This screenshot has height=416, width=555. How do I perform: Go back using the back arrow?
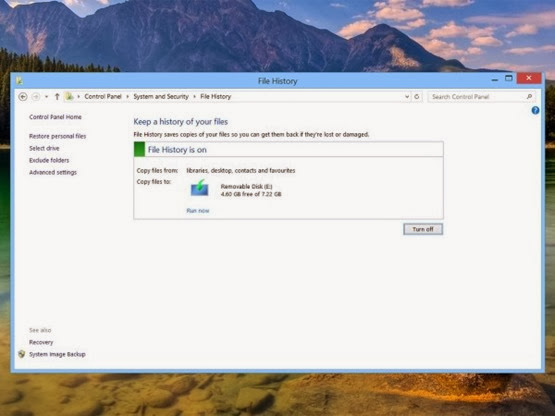click(x=23, y=97)
